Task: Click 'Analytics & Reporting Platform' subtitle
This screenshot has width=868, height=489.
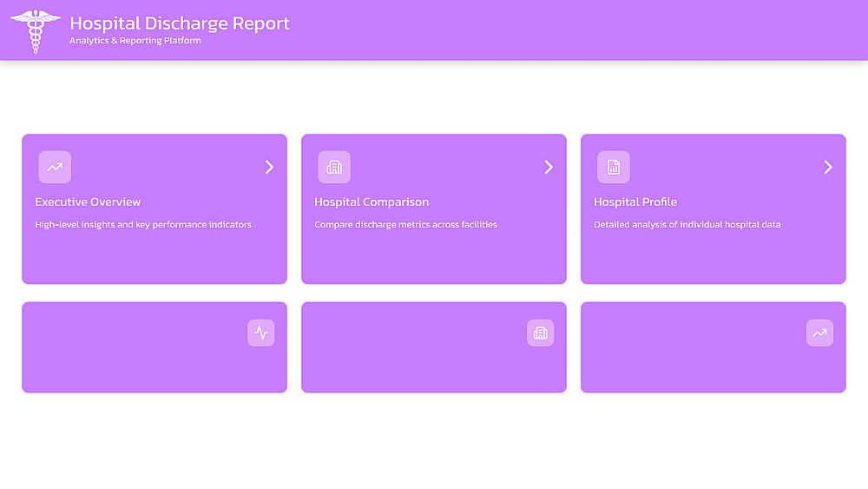Action: (x=135, y=41)
